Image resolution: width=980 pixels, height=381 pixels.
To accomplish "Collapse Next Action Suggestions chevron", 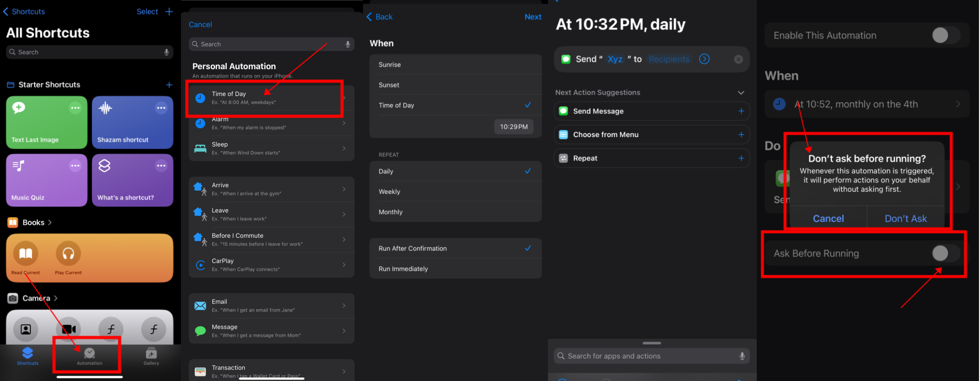I will [741, 93].
